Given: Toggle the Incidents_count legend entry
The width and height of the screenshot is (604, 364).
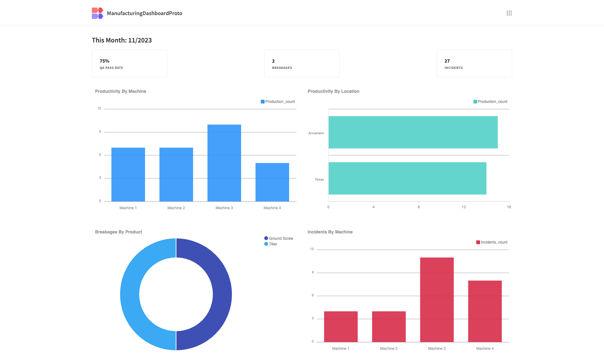Looking at the screenshot, I should point(492,242).
